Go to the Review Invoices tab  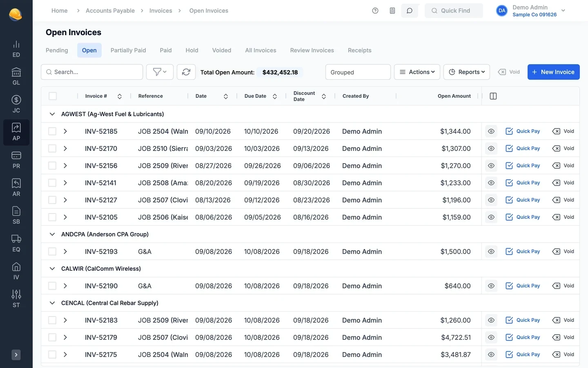pos(312,50)
